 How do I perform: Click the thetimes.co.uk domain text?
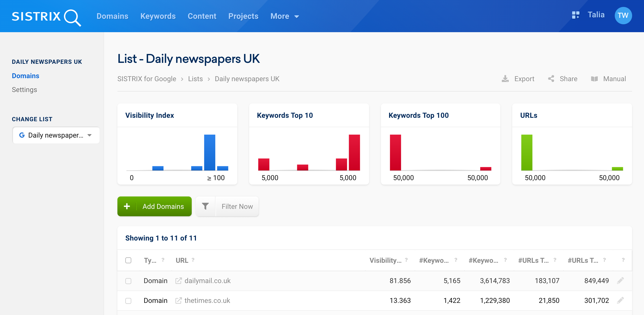pyautogui.click(x=207, y=300)
